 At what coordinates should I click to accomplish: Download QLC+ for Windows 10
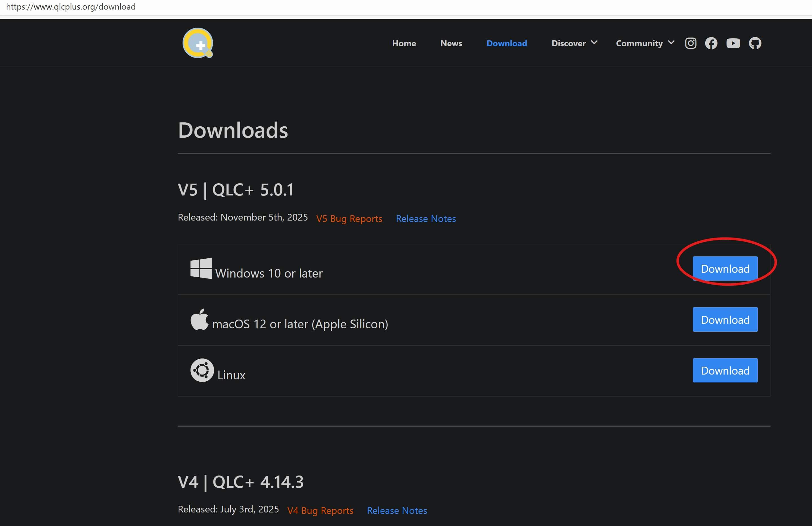pos(725,269)
